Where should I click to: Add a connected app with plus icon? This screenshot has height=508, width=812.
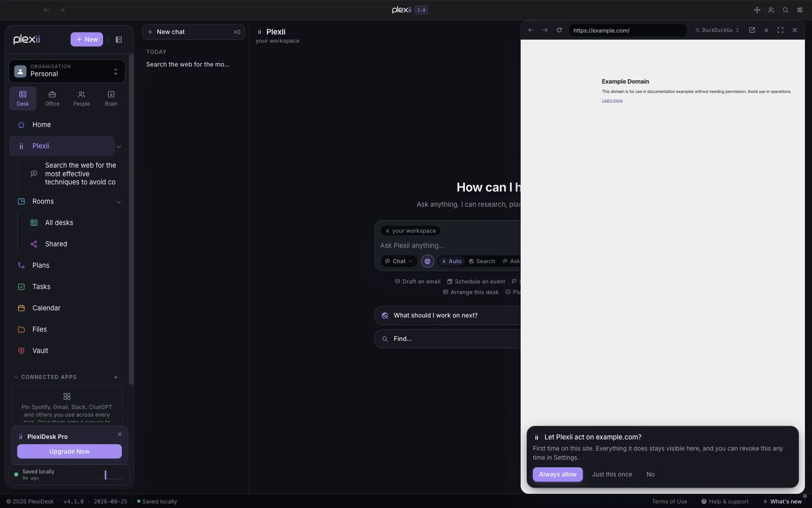click(116, 377)
